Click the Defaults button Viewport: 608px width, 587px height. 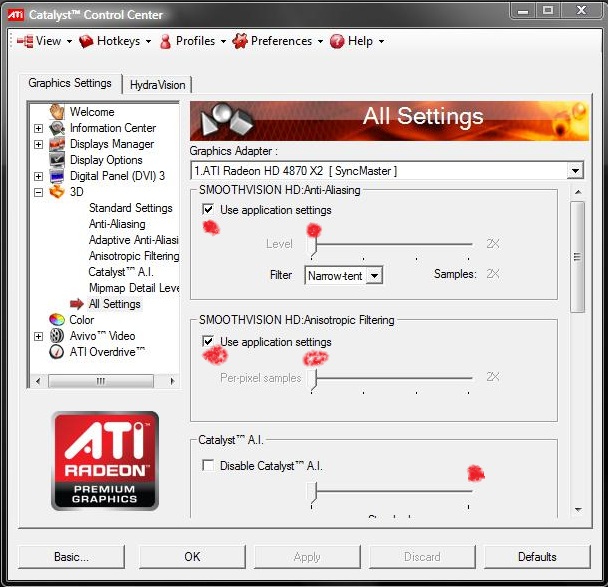(537, 557)
